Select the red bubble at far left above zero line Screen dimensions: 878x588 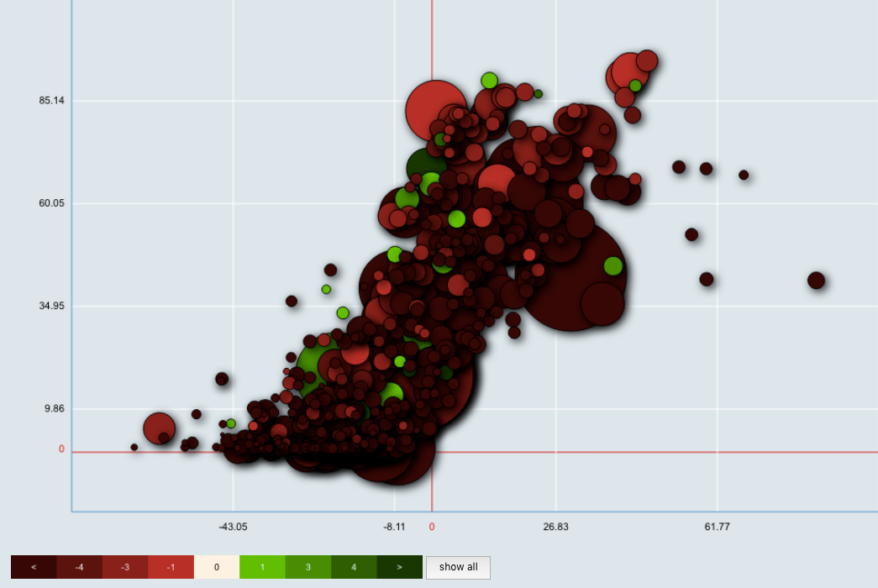click(159, 427)
